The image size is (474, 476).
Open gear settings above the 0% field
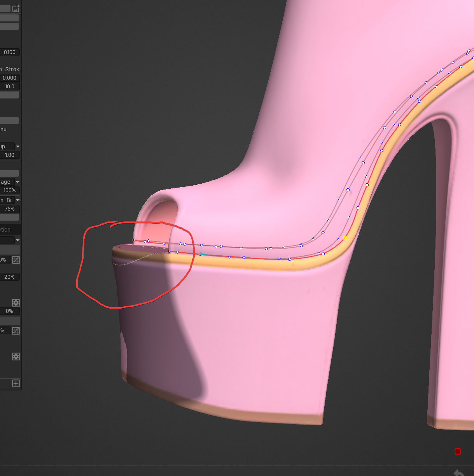tap(16, 303)
